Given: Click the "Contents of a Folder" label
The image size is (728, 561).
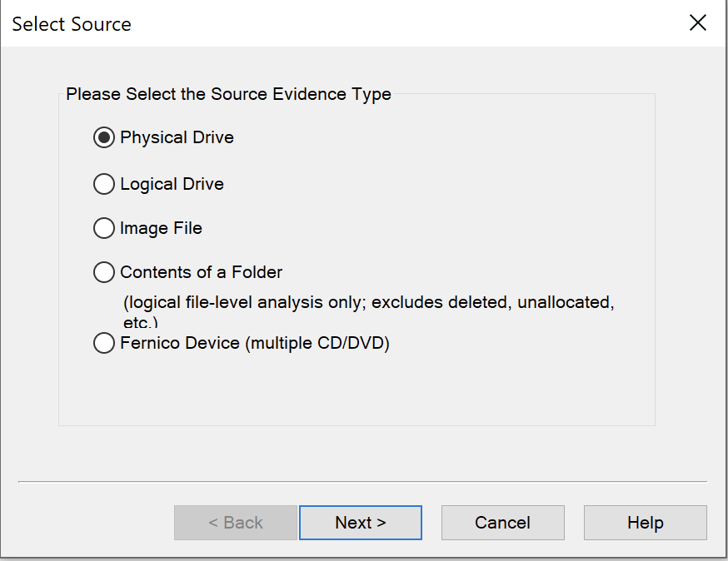Looking at the screenshot, I should [201, 272].
